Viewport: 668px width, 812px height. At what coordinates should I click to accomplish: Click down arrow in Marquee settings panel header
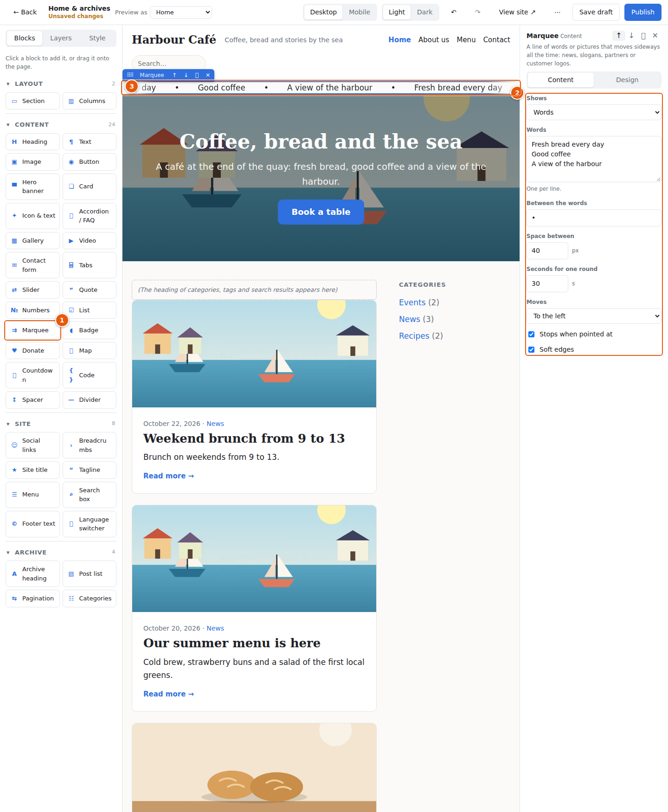pyautogui.click(x=631, y=36)
